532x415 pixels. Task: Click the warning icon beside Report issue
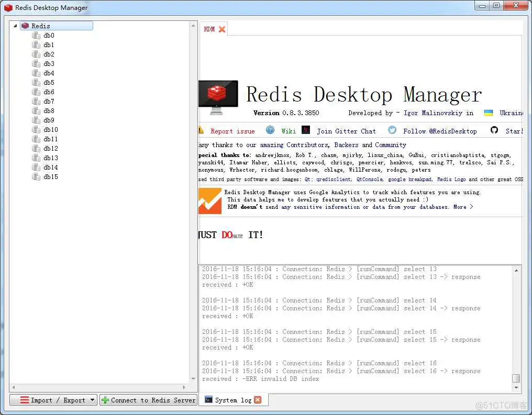coord(201,131)
